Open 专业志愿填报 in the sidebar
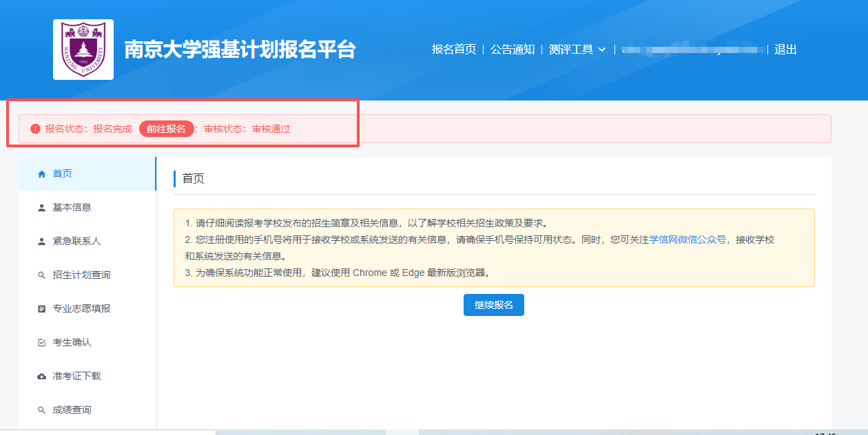Viewport: 868px width, 435px height. (x=87, y=308)
